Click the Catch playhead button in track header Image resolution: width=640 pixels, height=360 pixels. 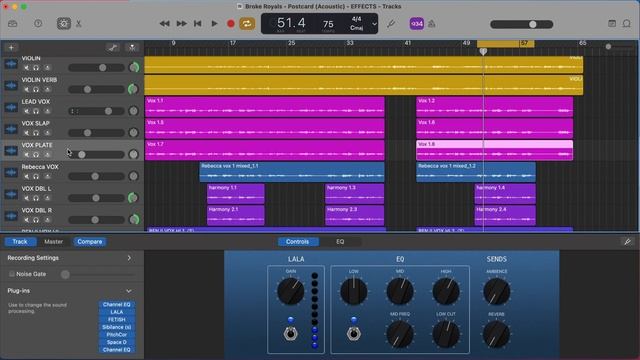[132, 48]
